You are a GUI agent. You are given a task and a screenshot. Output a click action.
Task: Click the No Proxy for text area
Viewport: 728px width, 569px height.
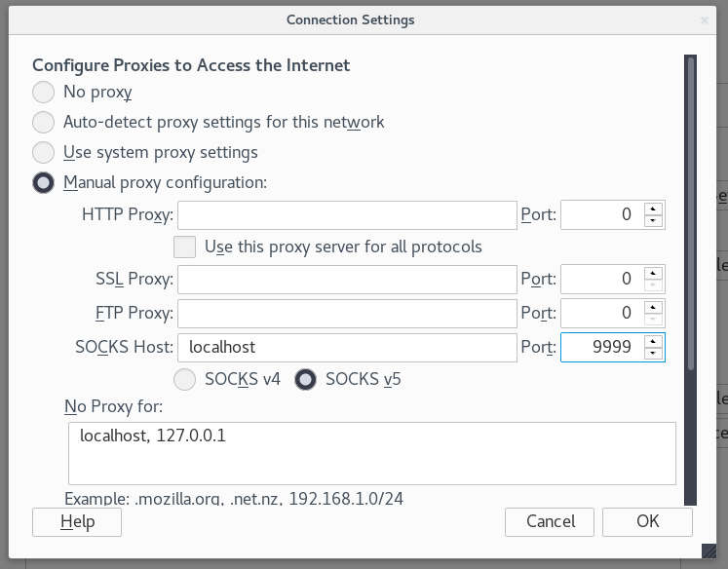coord(372,453)
